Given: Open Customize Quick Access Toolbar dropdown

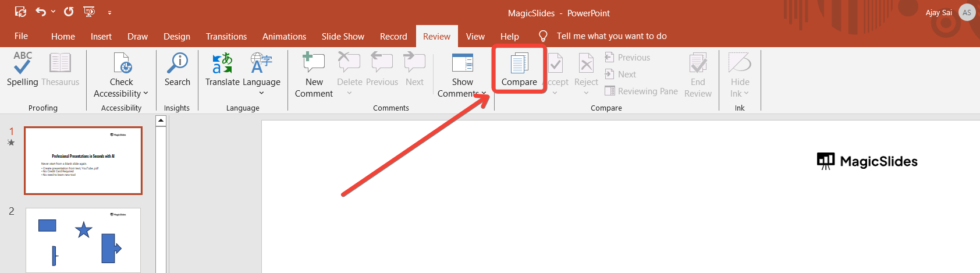Looking at the screenshot, I should (109, 12).
